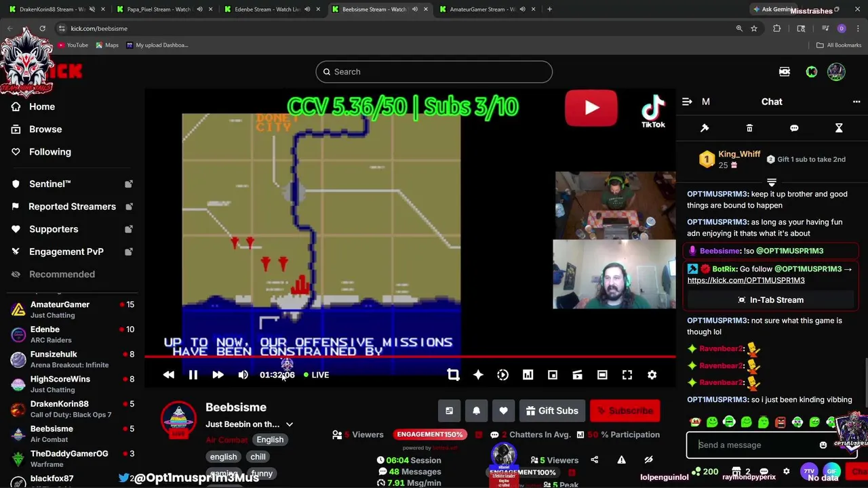Open the 7TV emote button
The height and width of the screenshot is (488, 868).
(809, 471)
